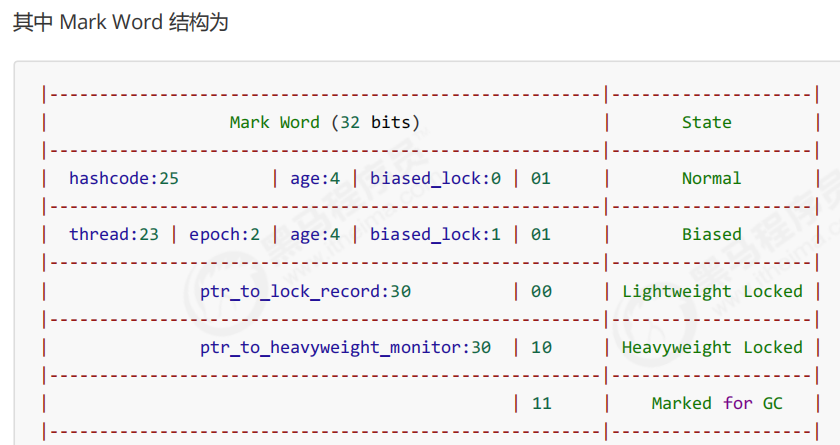Screen dimensions: 840x445
Task: Click 'biased_lock:0' text
Action: click(x=436, y=178)
